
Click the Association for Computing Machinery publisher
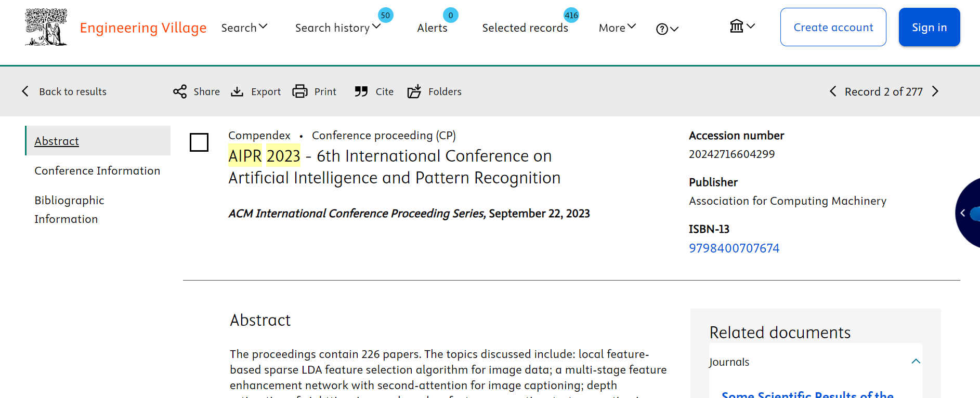tap(788, 201)
